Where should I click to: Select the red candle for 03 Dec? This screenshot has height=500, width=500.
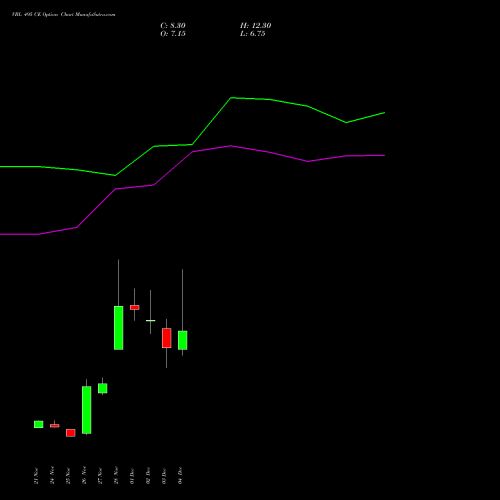coord(167,338)
